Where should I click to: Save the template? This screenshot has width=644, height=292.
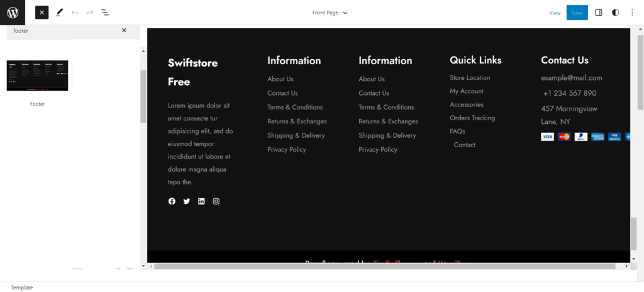click(x=577, y=13)
